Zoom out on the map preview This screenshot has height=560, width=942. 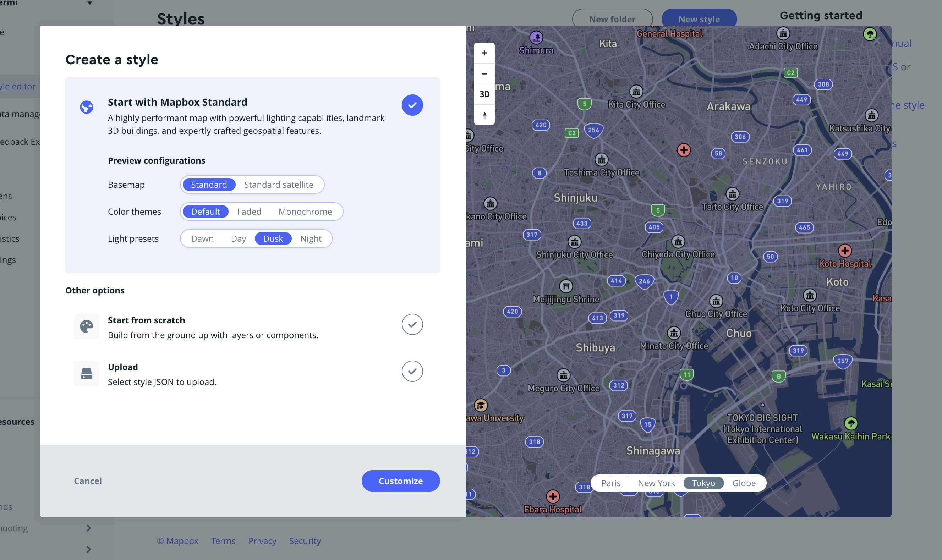click(x=484, y=74)
